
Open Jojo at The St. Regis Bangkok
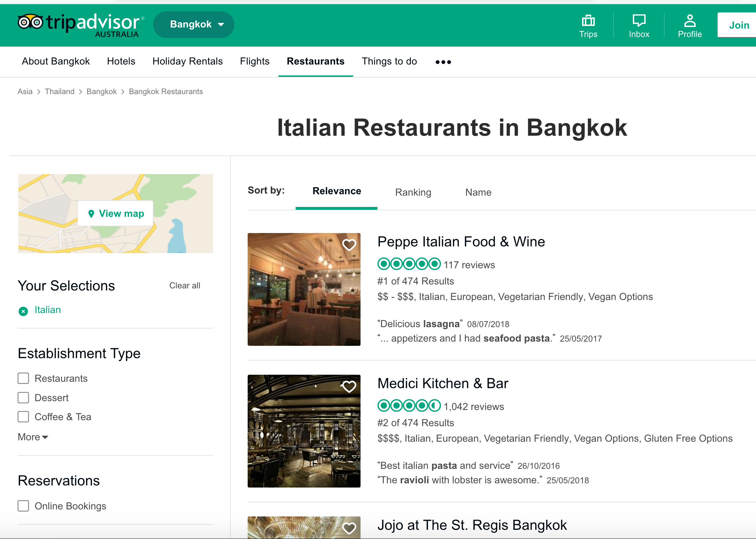coord(472,525)
